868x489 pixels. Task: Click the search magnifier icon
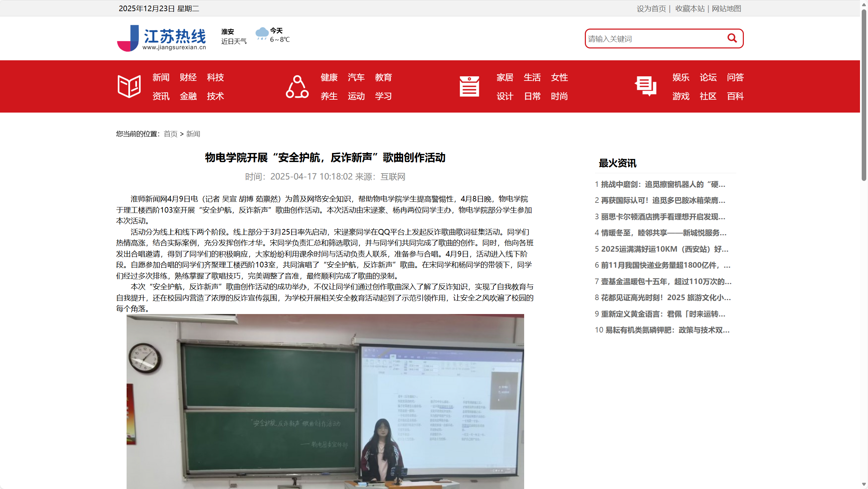pyautogui.click(x=731, y=38)
